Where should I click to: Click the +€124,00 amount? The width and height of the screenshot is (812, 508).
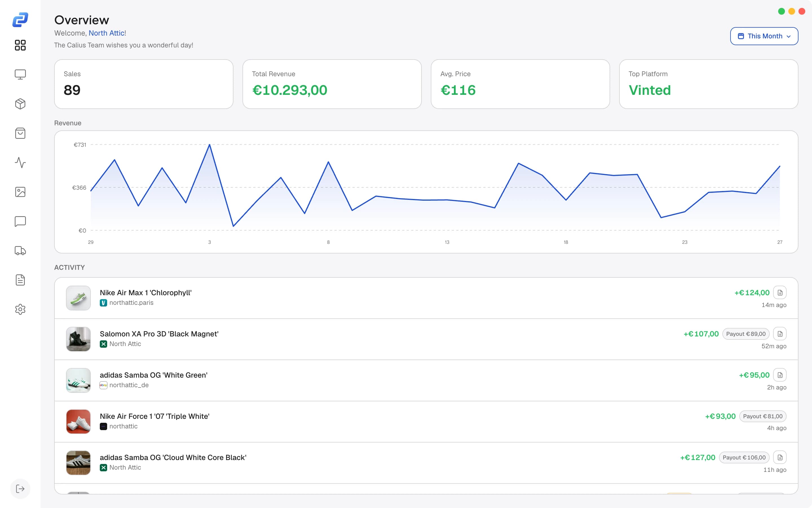coord(752,293)
